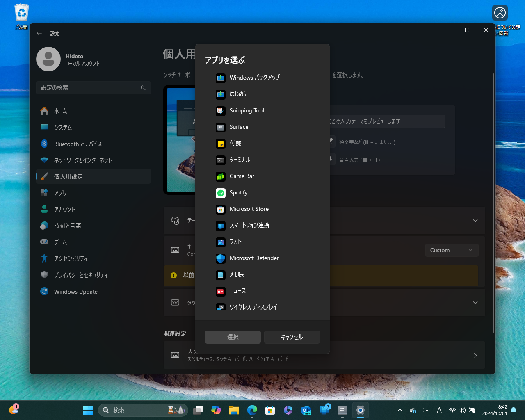Go to 時刻と言語 settings
The image size is (525, 420).
(94, 226)
